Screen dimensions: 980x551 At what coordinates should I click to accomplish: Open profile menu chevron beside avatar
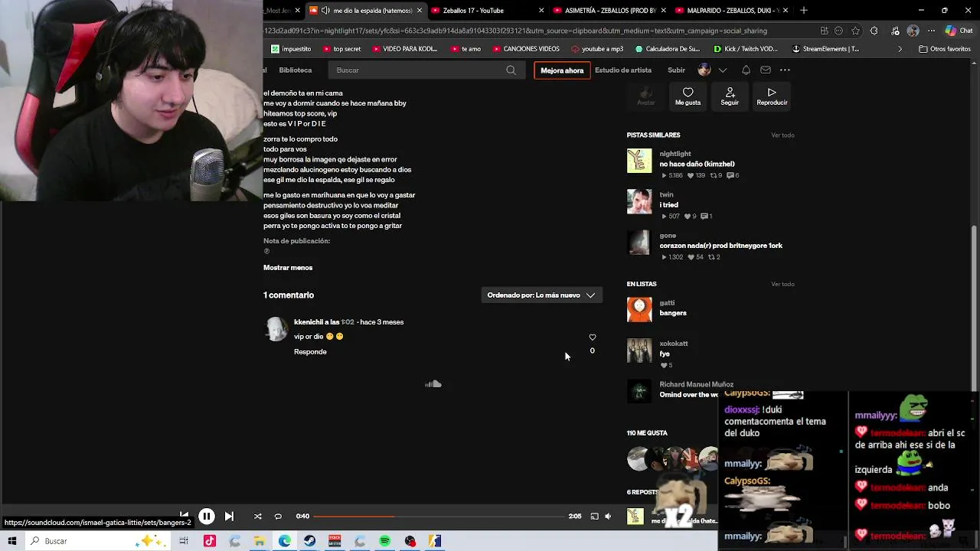pyautogui.click(x=722, y=70)
